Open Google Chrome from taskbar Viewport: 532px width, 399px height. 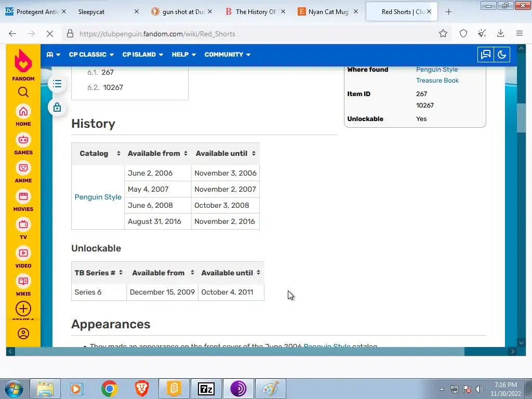pos(109,389)
